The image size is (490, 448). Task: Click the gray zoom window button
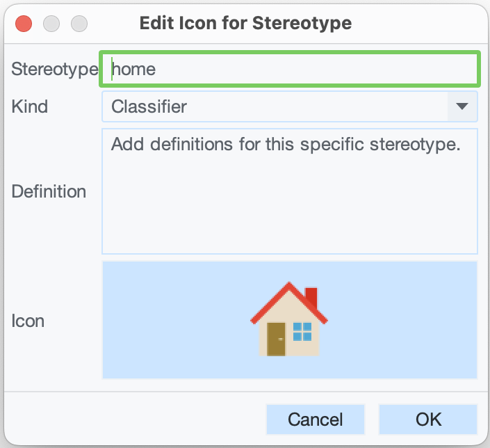79,23
